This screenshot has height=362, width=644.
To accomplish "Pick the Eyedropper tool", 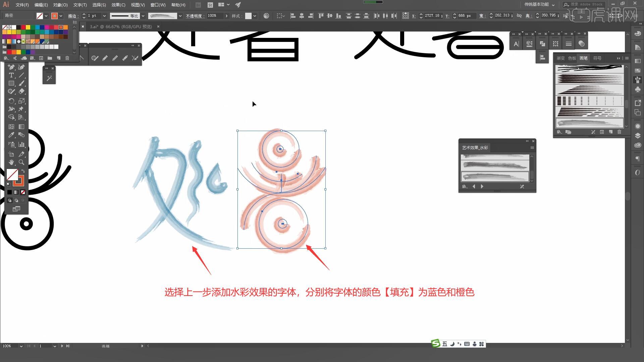I will click(x=11, y=135).
